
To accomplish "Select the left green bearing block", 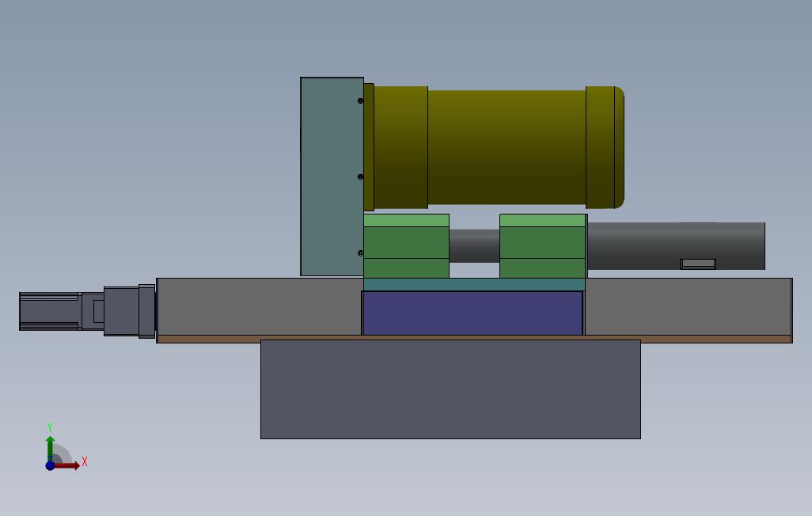I will [406, 246].
